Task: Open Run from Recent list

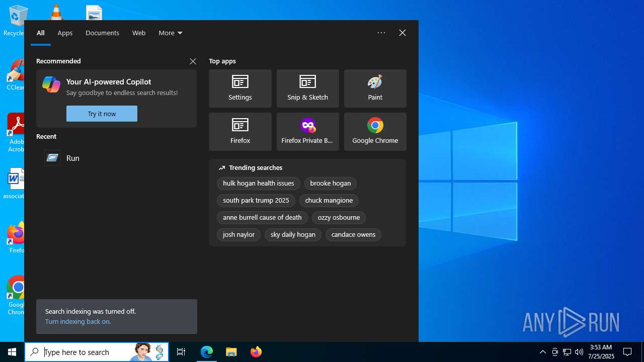Action: [x=116, y=158]
